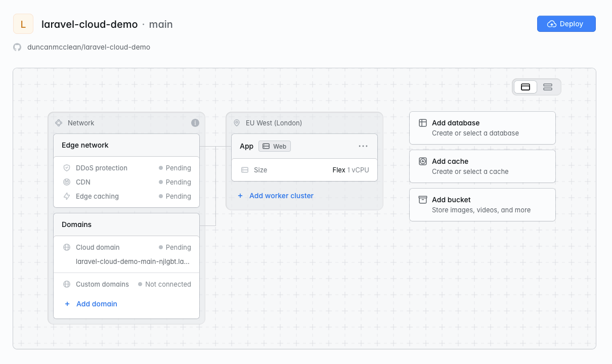The image size is (612, 364).
Task: Click the bucket icon on the Add bucket card
Action: [x=422, y=200]
